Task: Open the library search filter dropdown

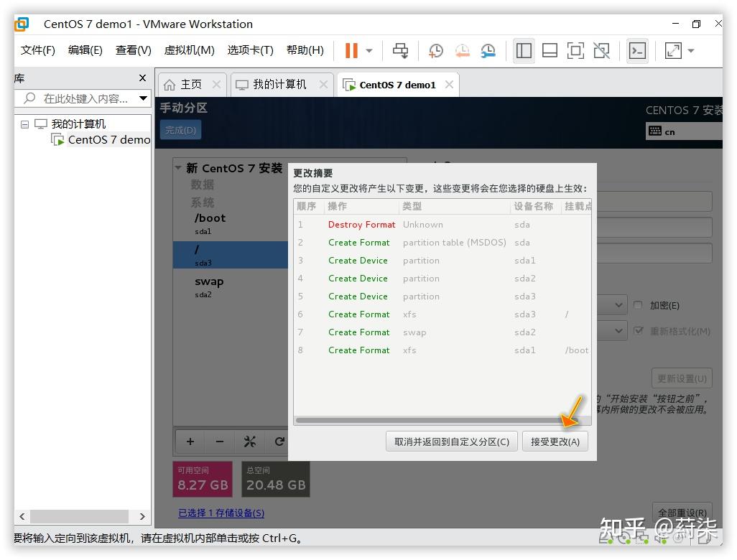Action: click(x=143, y=98)
